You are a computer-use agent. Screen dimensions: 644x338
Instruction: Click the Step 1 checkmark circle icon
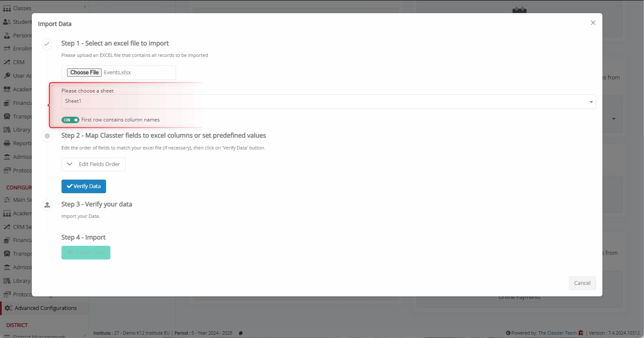[47, 44]
